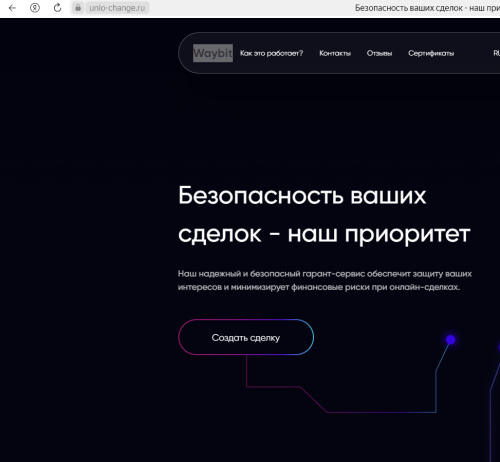Image resolution: width=500 pixels, height=462 pixels.
Task: Reload the page with the refresh icon
Action: [x=57, y=8]
